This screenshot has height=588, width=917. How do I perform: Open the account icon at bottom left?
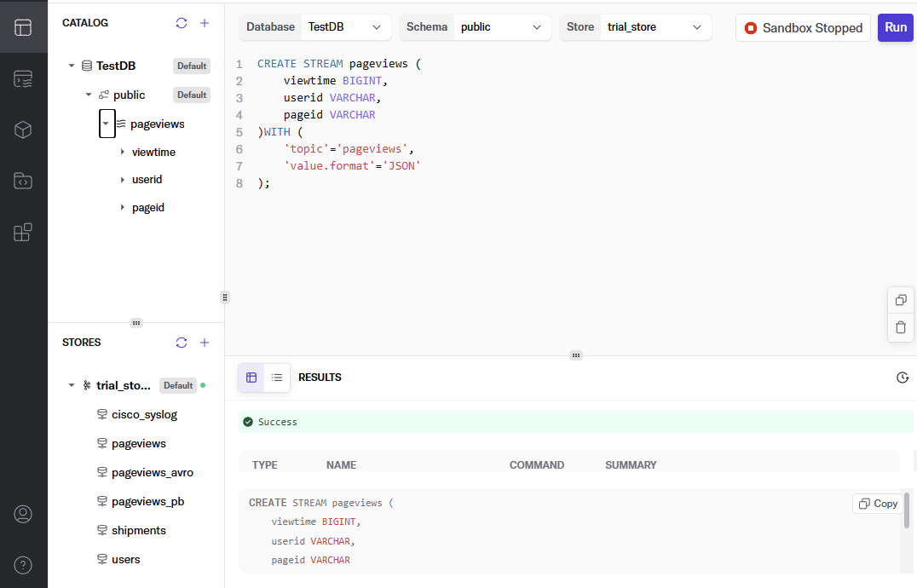click(x=23, y=514)
